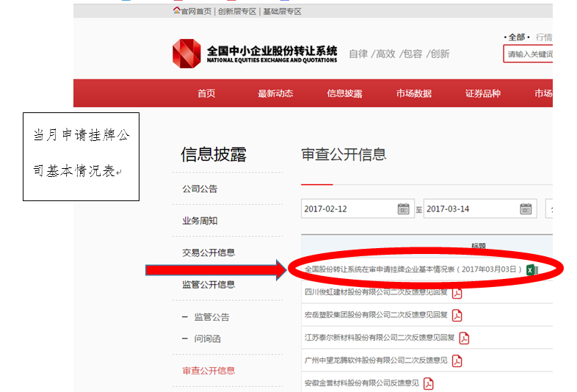577x392 pixels.
Task: Open the 信息披露 navigation menu
Action: pyautogui.click(x=344, y=93)
